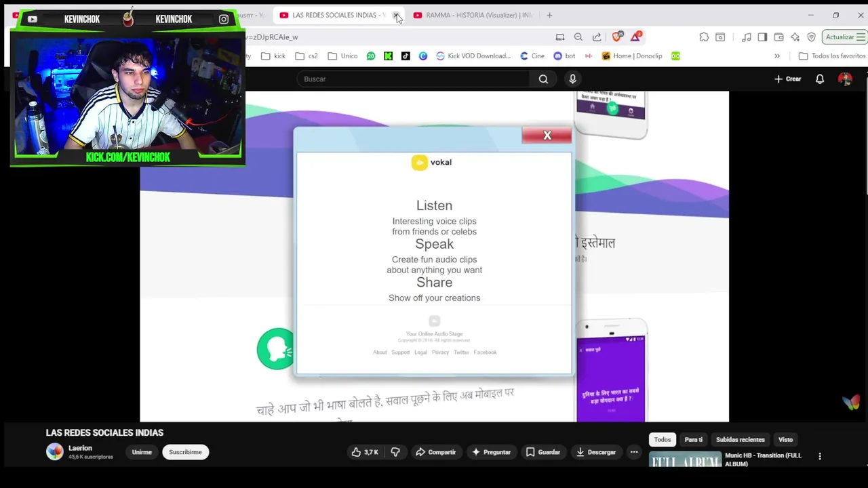Open the Brave Wallet icon
The width and height of the screenshot is (868, 488).
coord(778,37)
